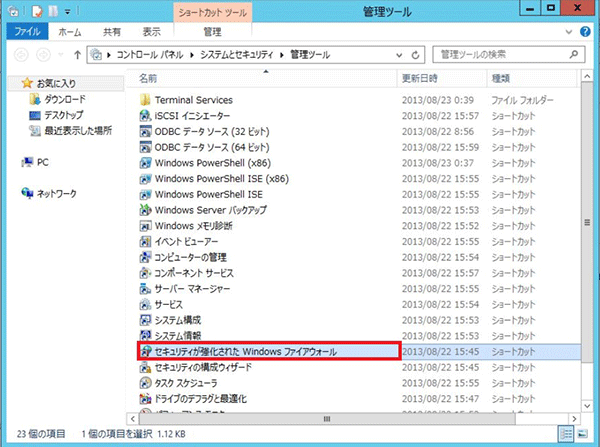Click the vertical scrollbar down arrow
600x447 pixels.
pyautogui.click(x=587, y=406)
